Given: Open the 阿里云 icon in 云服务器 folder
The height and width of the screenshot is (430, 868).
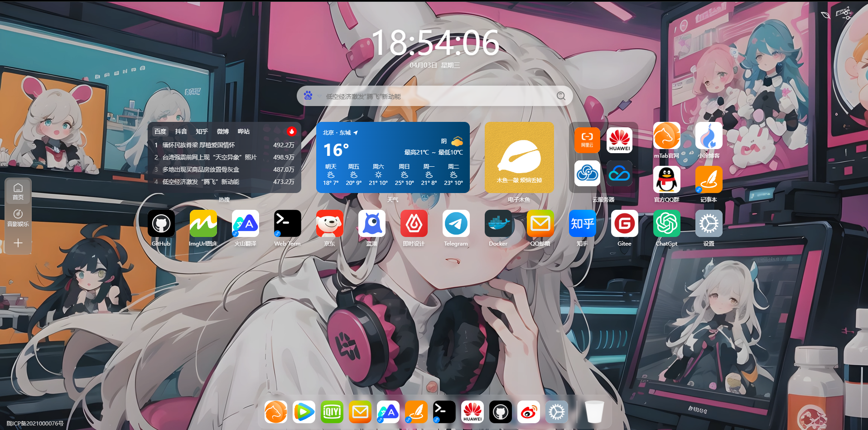Looking at the screenshot, I should tap(587, 140).
